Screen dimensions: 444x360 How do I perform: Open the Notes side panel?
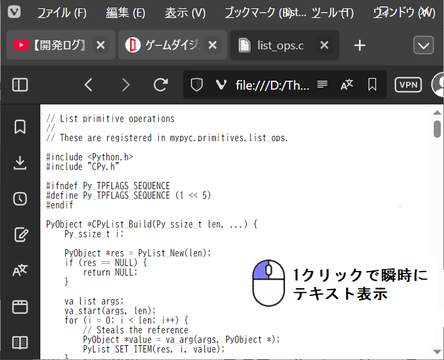(20, 235)
